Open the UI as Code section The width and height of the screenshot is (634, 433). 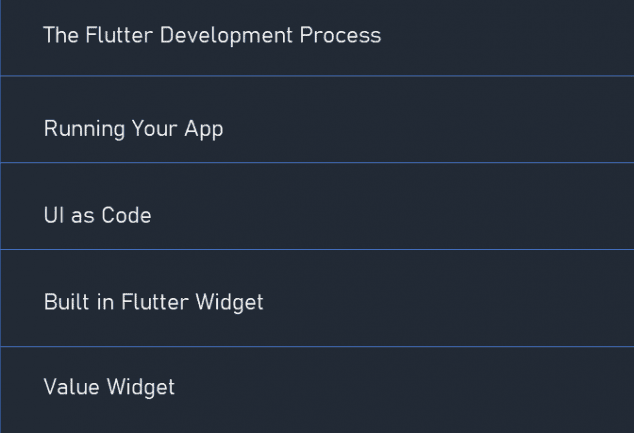click(x=97, y=215)
